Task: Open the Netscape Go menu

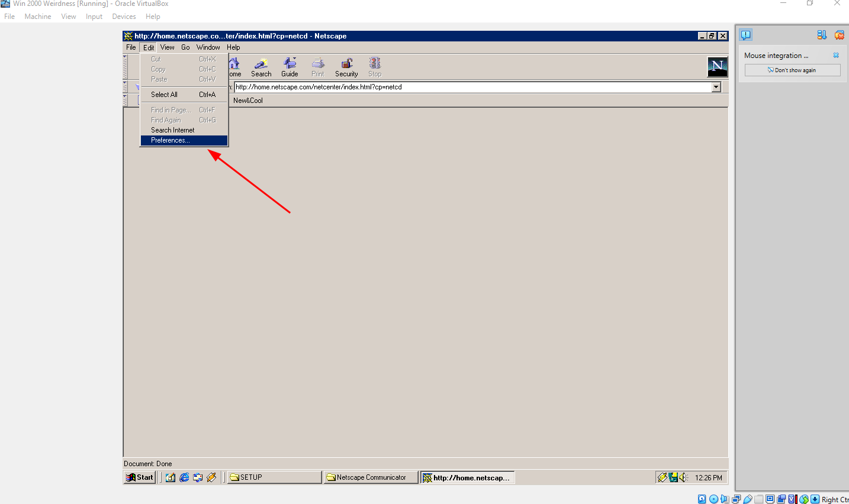Action: point(185,47)
